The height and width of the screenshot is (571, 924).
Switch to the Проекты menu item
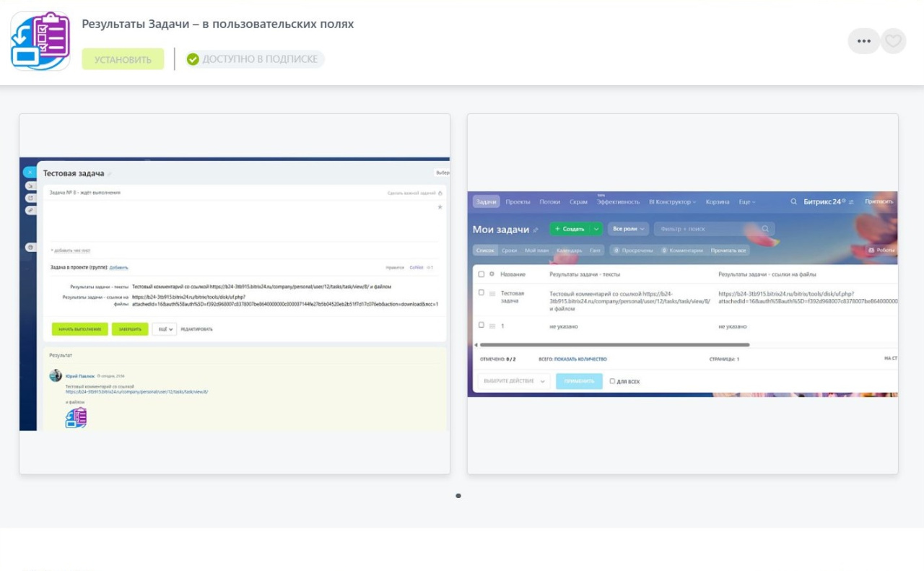518,202
